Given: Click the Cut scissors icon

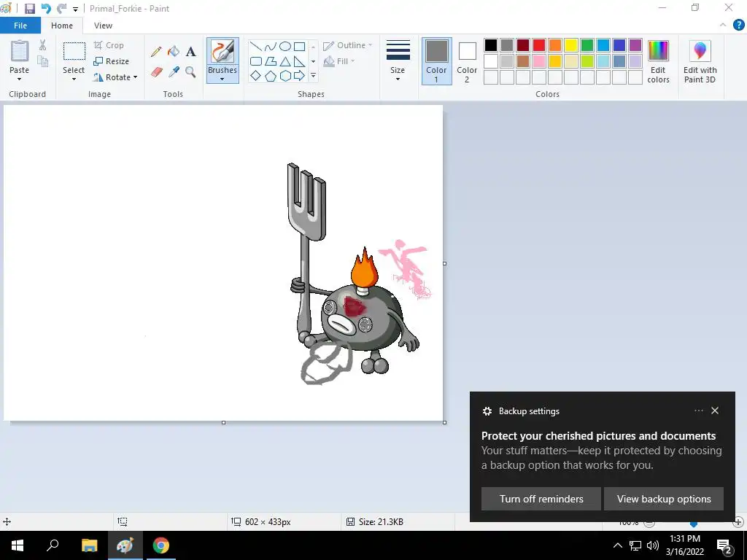Looking at the screenshot, I should pos(43,45).
